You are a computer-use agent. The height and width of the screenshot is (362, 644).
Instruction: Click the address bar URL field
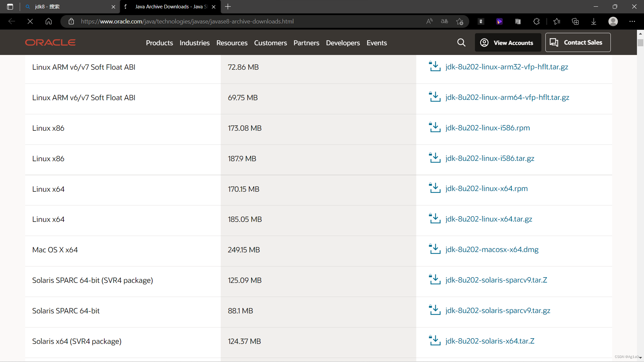click(x=235, y=21)
